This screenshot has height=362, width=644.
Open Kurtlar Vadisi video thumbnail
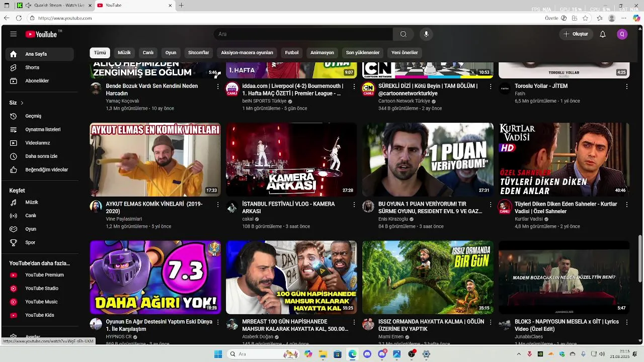point(564,159)
